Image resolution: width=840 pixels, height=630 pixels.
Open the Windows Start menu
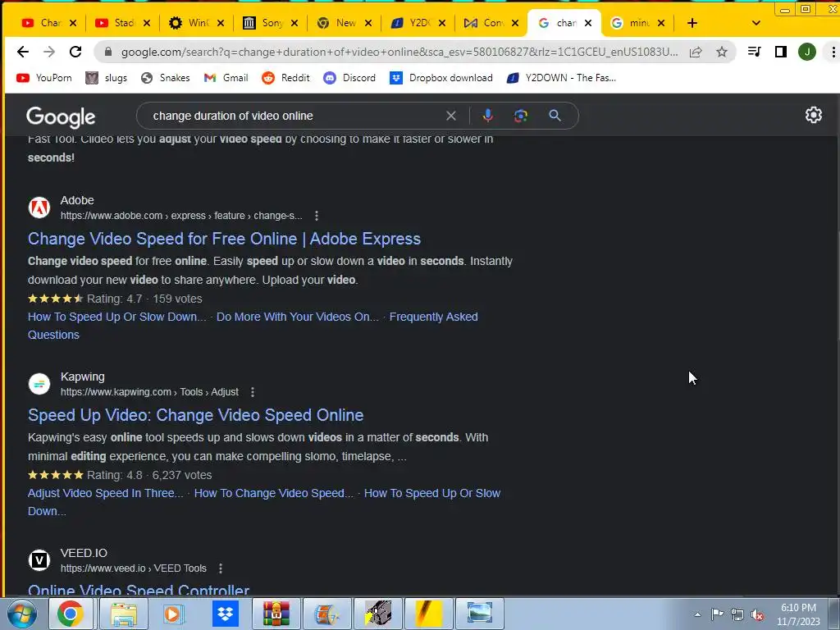point(22,614)
